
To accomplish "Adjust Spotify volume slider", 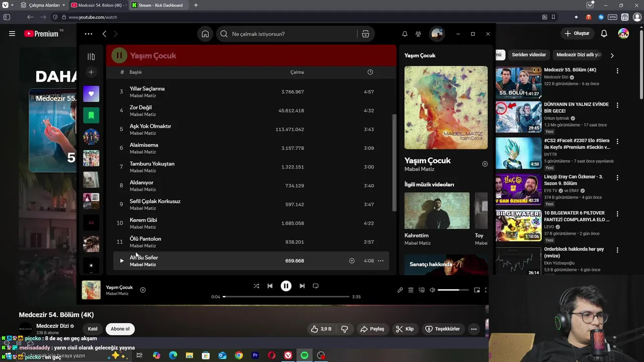I will point(452,290).
